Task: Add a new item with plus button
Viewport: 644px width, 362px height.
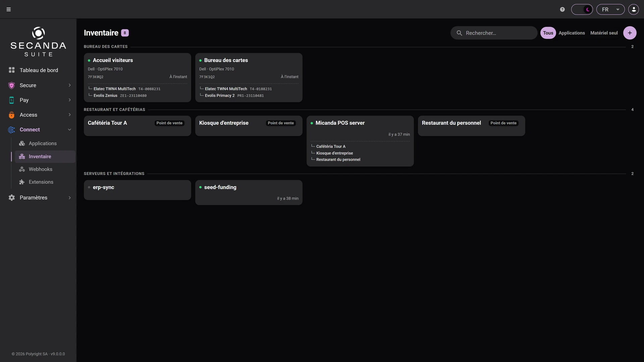Action: point(630,33)
